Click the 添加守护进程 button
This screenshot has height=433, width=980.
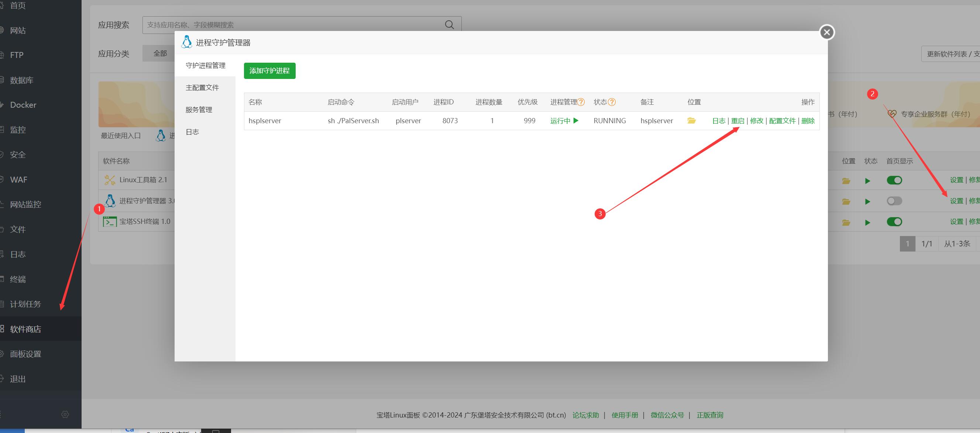point(269,71)
